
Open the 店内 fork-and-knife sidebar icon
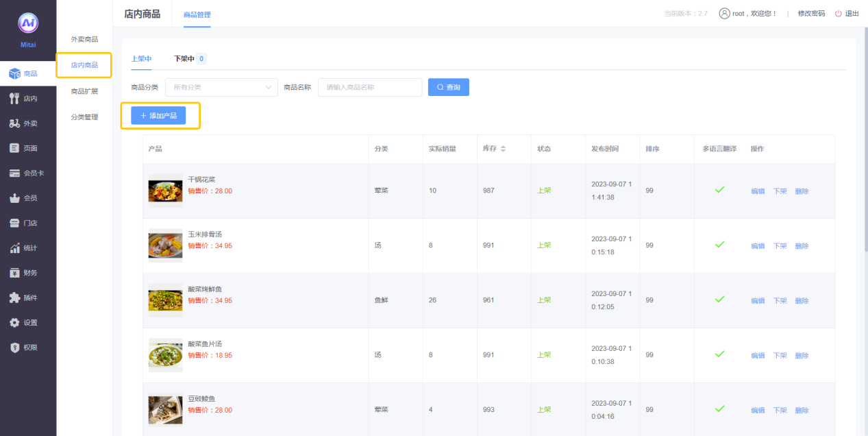[14, 99]
